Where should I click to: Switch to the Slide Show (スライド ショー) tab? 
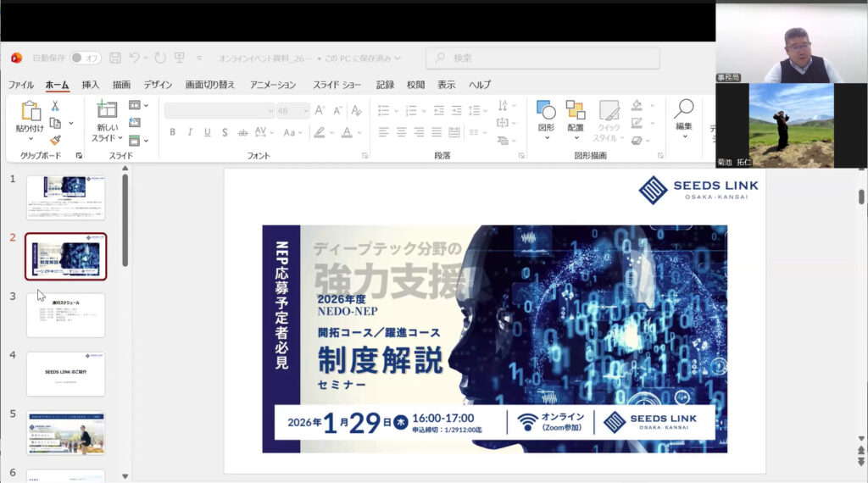[x=337, y=85]
